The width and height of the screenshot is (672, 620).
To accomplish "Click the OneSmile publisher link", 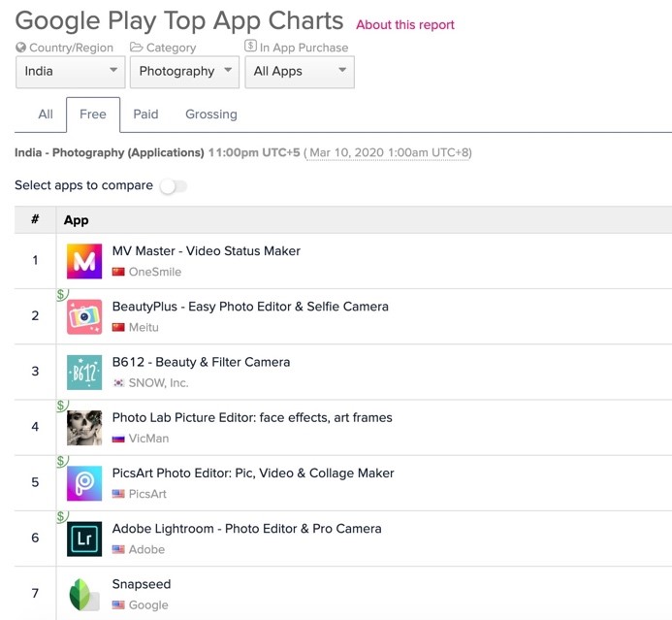I will coord(154,272).
